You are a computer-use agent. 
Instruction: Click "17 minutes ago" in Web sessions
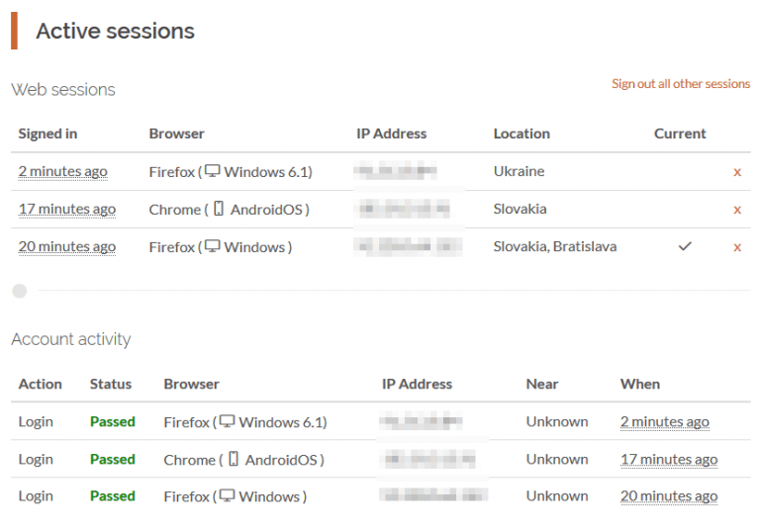[x=66, y=210]
